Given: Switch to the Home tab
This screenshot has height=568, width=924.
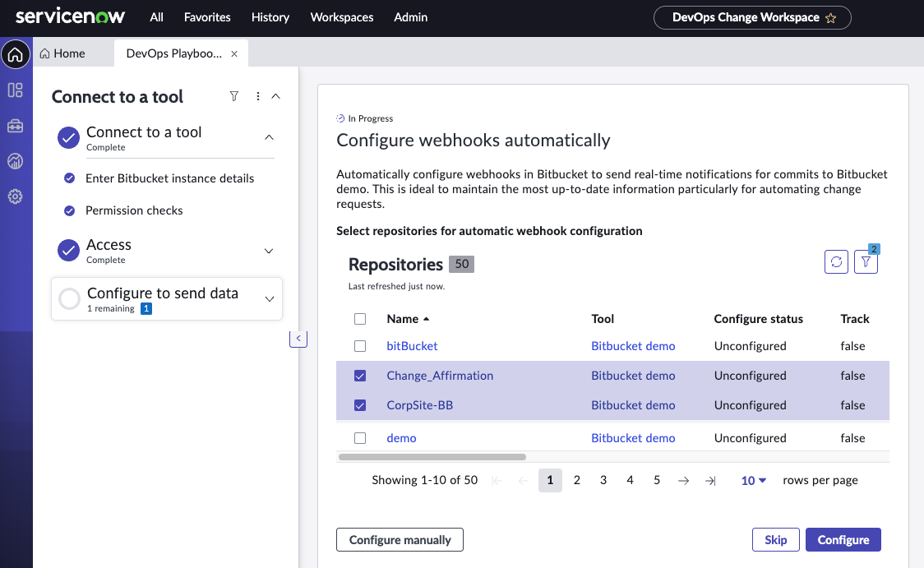Looking at the screenshot, I should [x=63, y=53].
